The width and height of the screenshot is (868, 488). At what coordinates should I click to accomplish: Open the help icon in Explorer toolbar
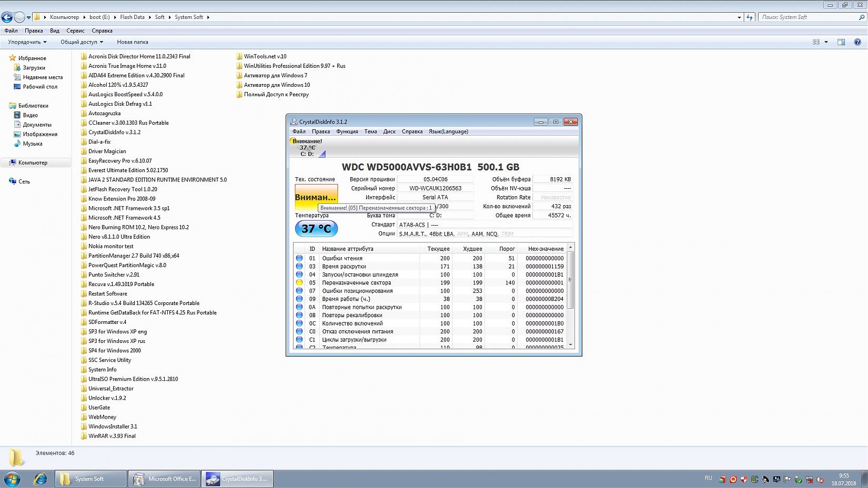pos(857,42)
